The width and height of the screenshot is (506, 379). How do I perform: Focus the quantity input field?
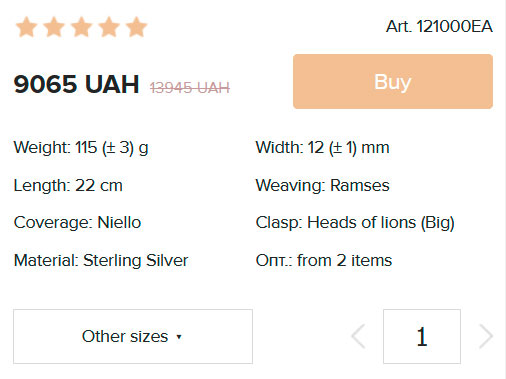(422, 336)
